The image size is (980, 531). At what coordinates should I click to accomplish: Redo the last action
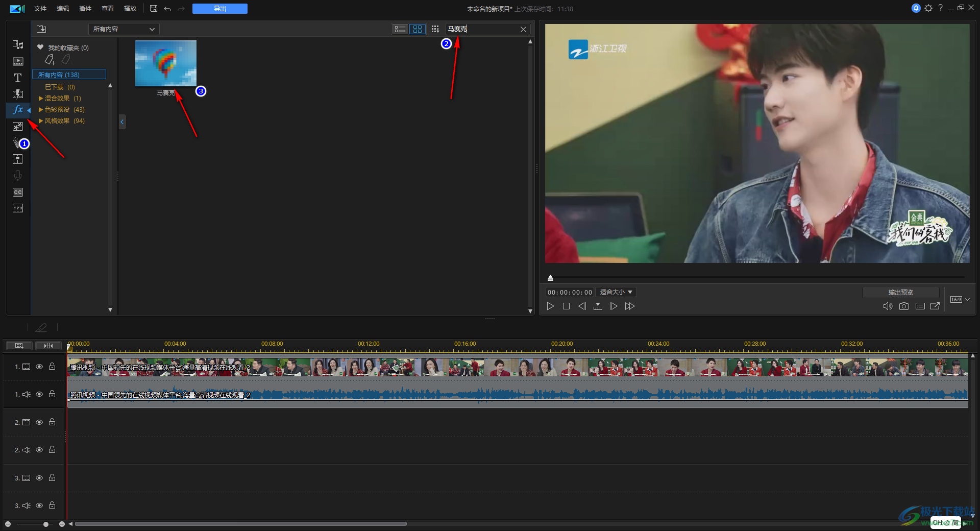click(x=181, y=9)
